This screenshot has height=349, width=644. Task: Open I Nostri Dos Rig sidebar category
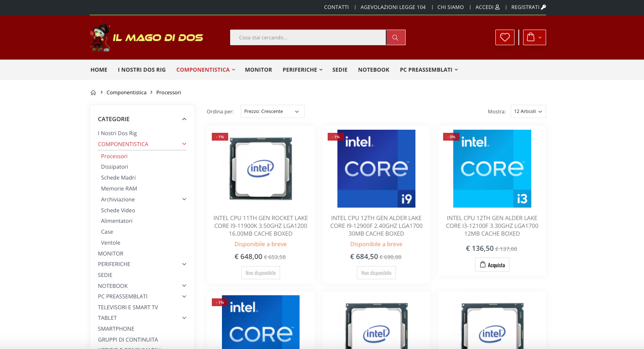tap(117, 133)
